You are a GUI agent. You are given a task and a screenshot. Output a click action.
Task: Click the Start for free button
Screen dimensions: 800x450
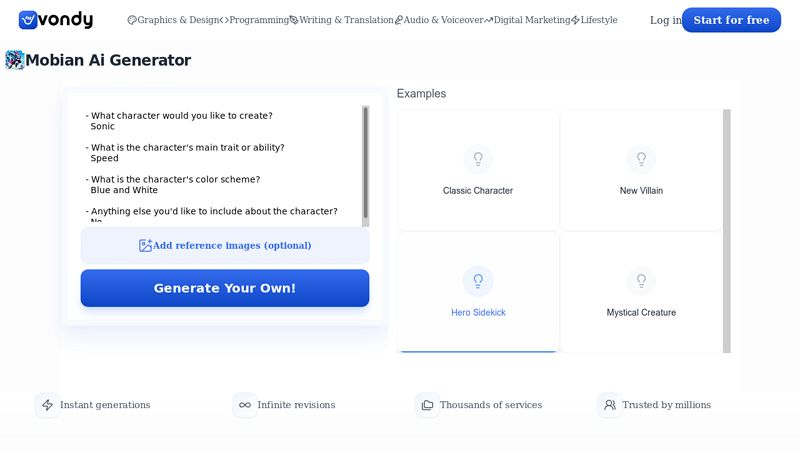coord(731,20)
